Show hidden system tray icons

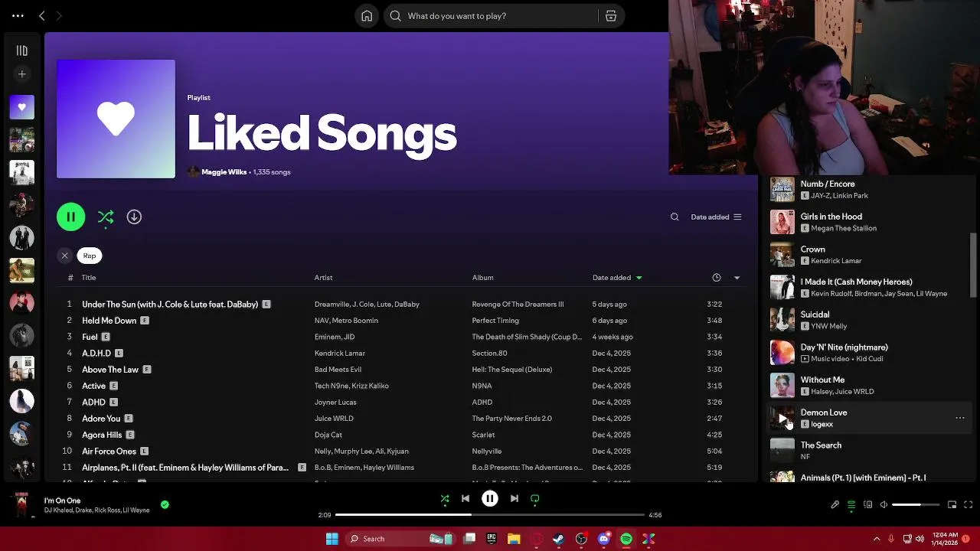877,539
